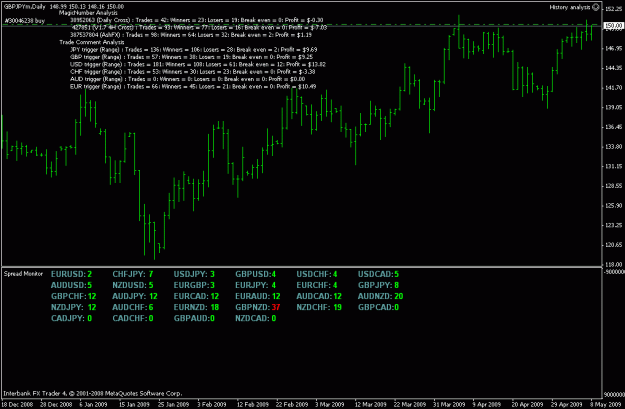
Task: Click the 150.00 current price tag
Action: coord(613,26)
